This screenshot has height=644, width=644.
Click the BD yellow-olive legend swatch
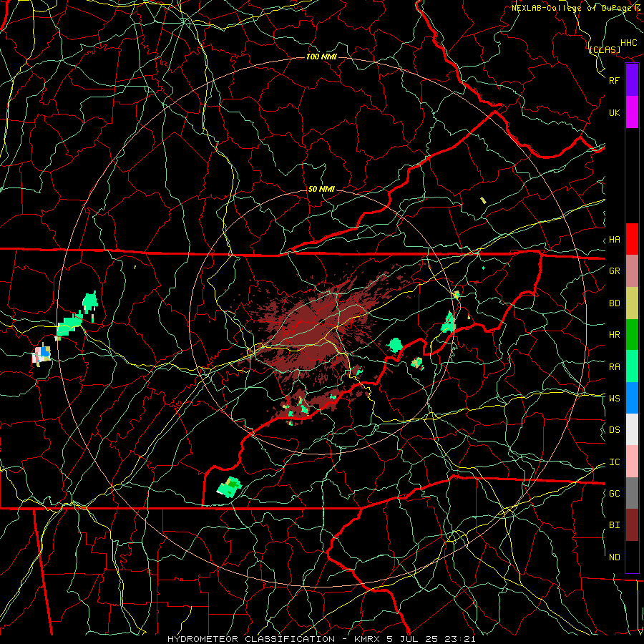(x=632, y=303)
